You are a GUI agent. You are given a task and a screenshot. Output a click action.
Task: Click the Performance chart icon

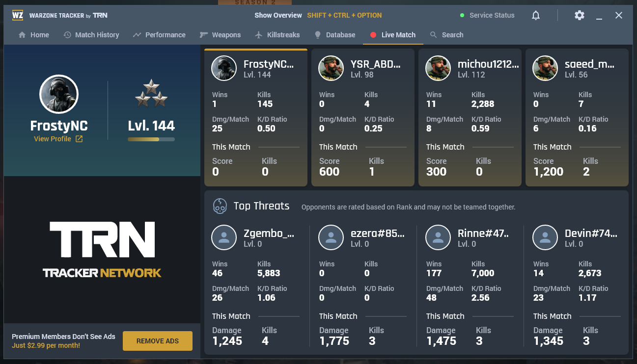137,35
